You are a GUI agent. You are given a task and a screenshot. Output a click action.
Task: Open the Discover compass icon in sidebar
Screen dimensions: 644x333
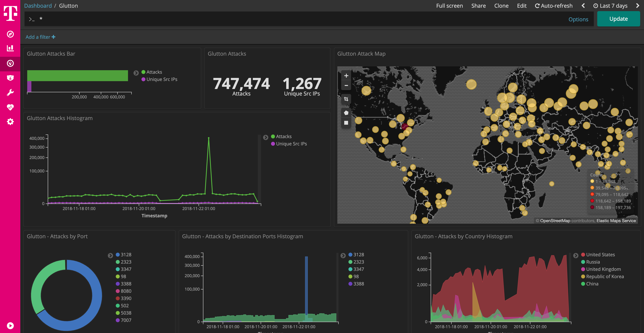tap(10, 35)
